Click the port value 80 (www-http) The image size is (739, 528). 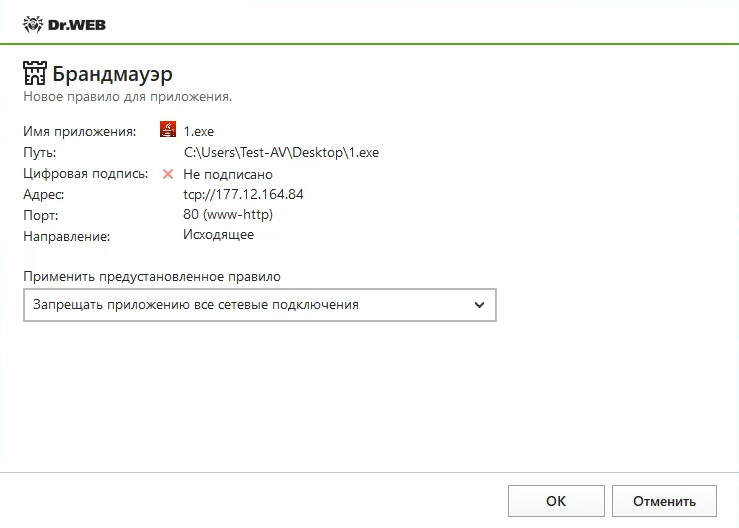pyautogui.click(x=228, y=214)
